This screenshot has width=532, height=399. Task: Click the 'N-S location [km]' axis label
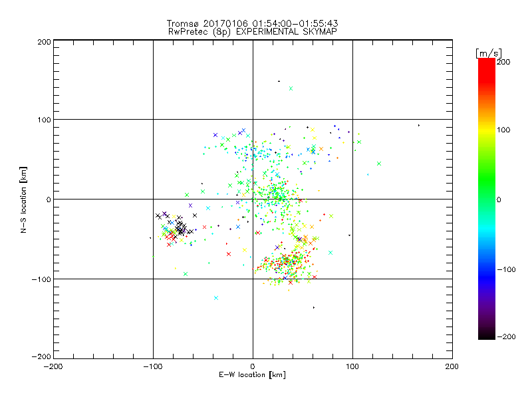23,199
